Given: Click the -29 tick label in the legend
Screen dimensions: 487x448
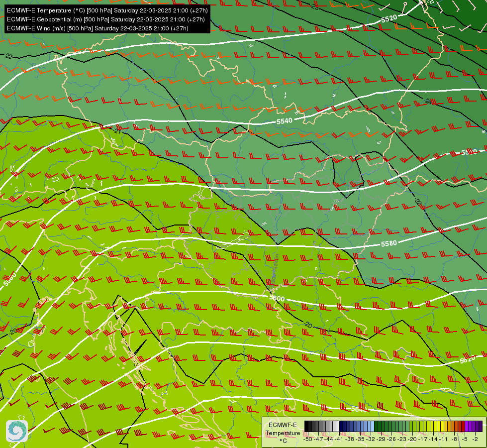Looking at the screenshot, I should point(381,439).
